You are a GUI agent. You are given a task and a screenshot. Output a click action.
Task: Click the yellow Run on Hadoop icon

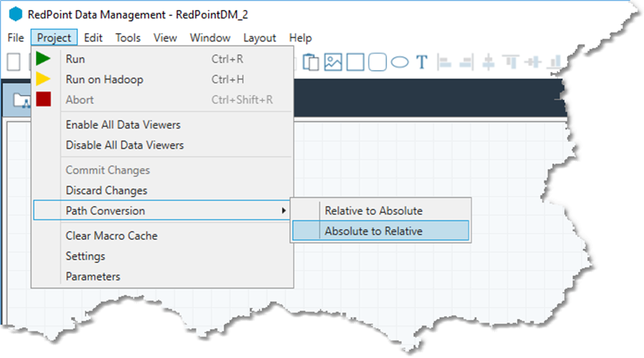(44, 79)
